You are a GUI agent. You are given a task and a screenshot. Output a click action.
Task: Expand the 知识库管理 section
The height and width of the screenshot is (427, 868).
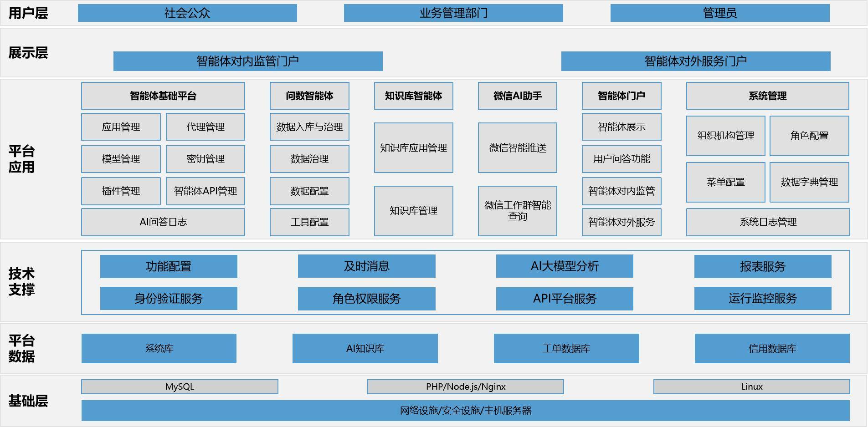click(x=413, y=211)
